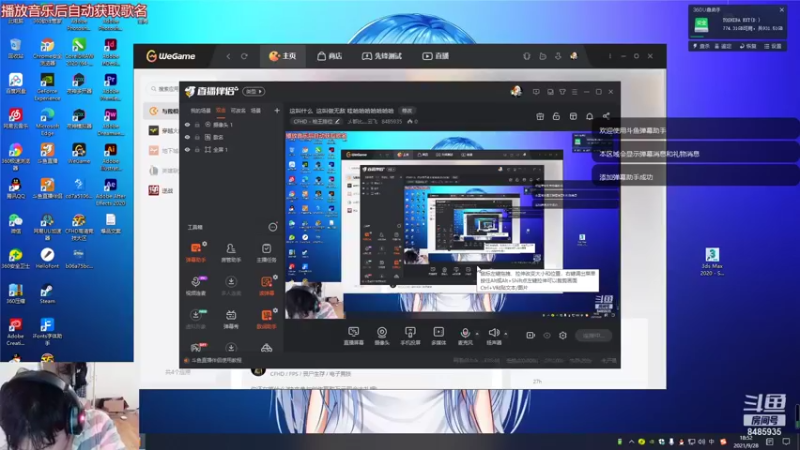Open WeGame more options menu

pyautogui.click(x=610, y=56)
